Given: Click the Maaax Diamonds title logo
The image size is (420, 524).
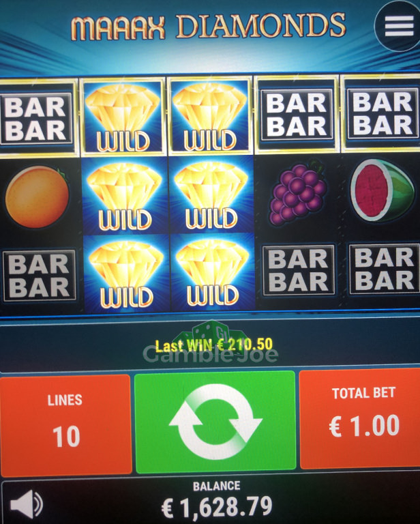Looking at the screenshot, I should [208, 26].
